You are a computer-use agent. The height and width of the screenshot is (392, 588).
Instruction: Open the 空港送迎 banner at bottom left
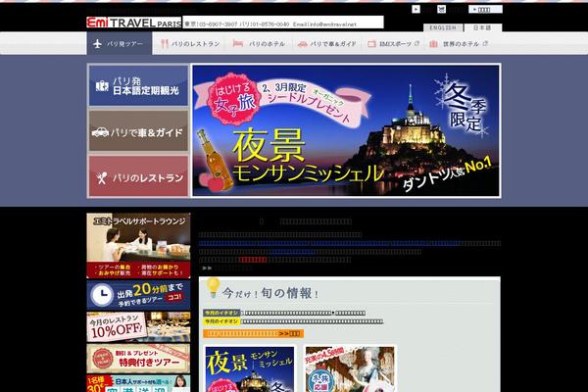click(x=138, y=383)
